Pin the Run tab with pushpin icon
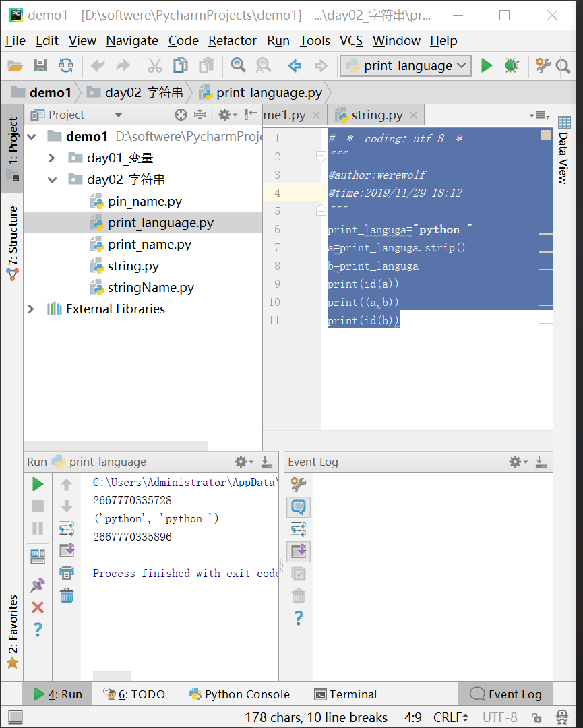The width and height of the screenshot is (583, 728). tap(38, 585)
